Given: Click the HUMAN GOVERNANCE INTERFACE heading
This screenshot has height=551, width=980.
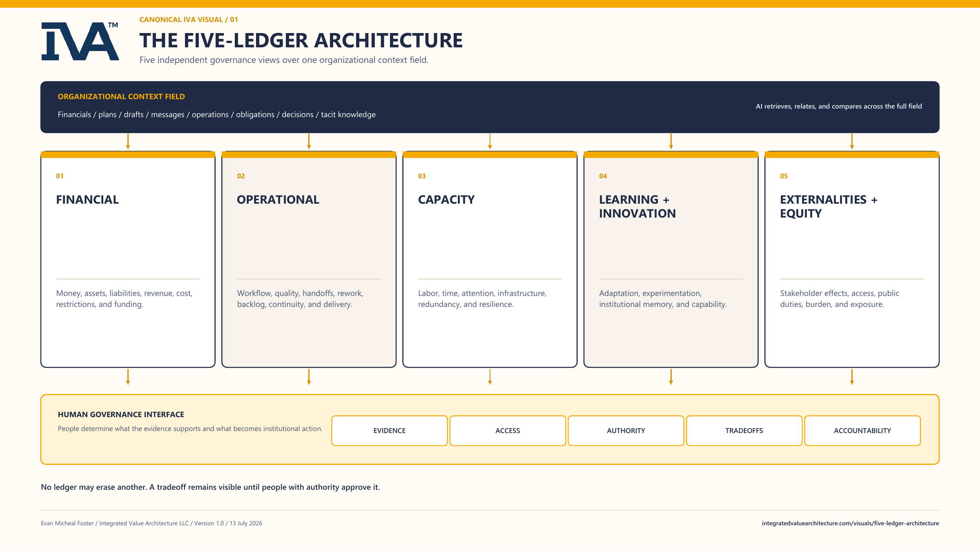Looking at the screenshot, I should [x=121, y=415].
